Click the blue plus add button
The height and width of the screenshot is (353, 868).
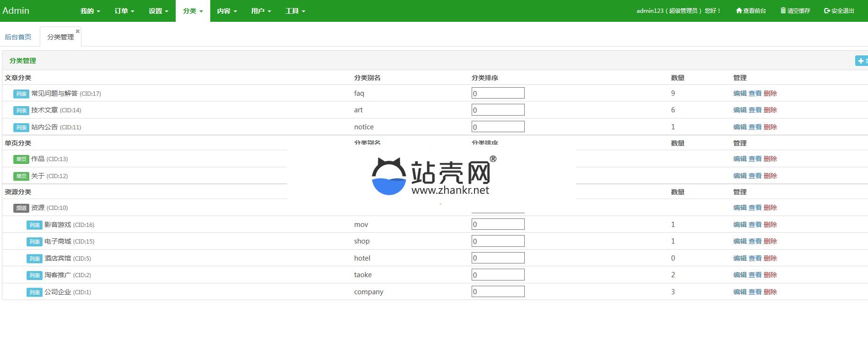[861, 61]
